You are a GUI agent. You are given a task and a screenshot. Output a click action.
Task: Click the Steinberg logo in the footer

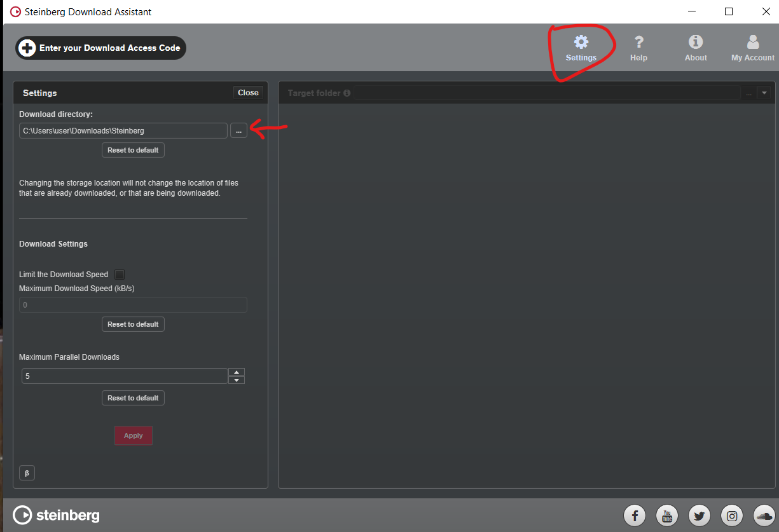click(56, 515)
